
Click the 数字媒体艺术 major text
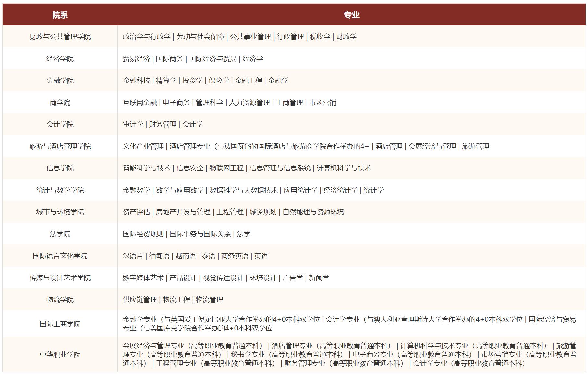pos(143,278)
